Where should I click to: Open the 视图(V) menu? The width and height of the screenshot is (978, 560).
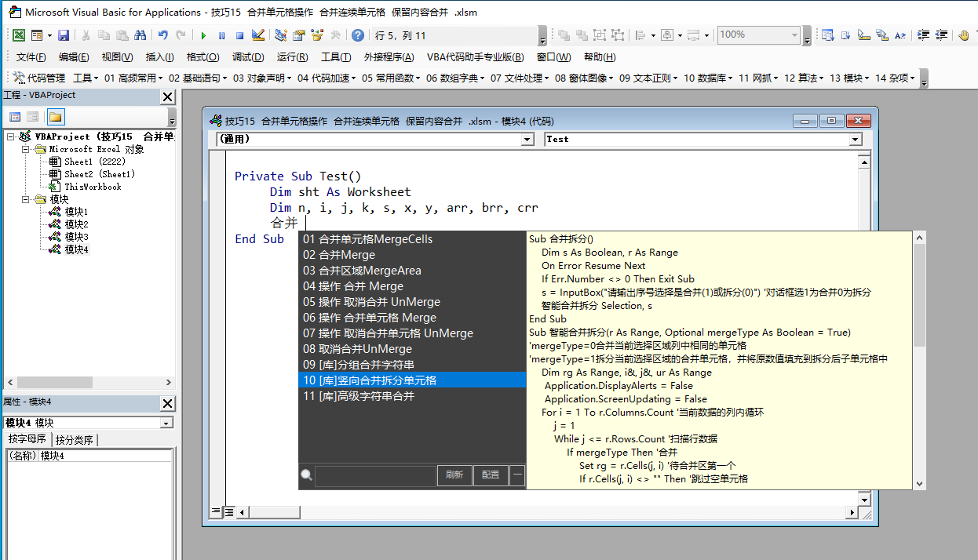[x=117, y=57]
